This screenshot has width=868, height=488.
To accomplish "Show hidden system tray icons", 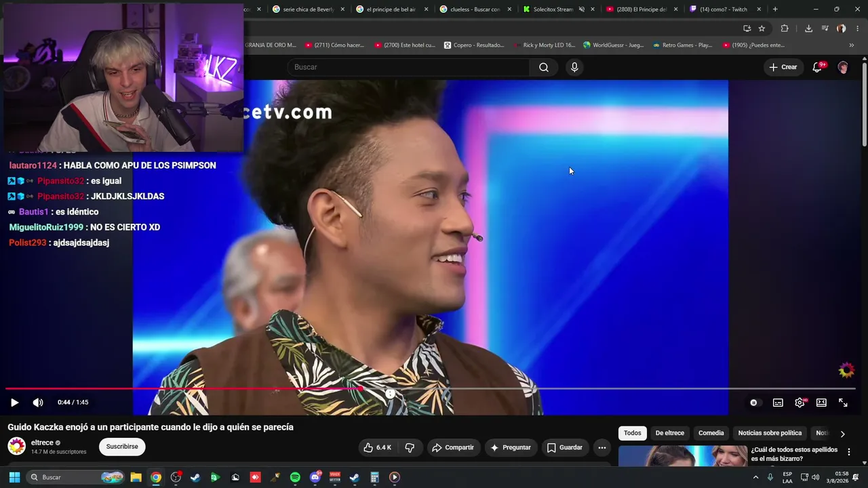I will [x=755, y=477].
